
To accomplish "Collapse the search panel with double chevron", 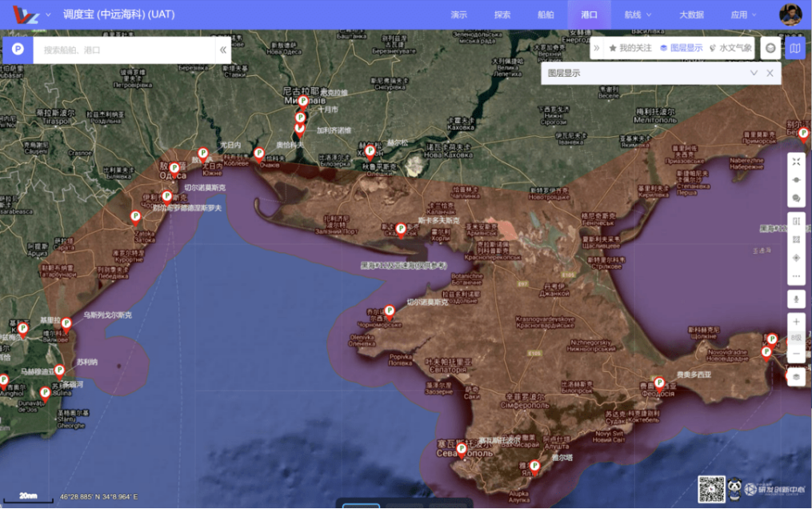I will [222, 50].
